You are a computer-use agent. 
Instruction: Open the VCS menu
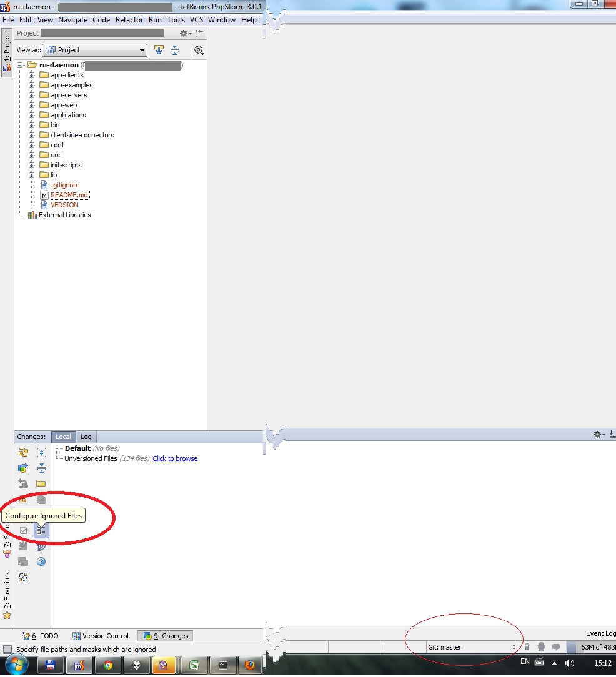(x=196, y=20)
